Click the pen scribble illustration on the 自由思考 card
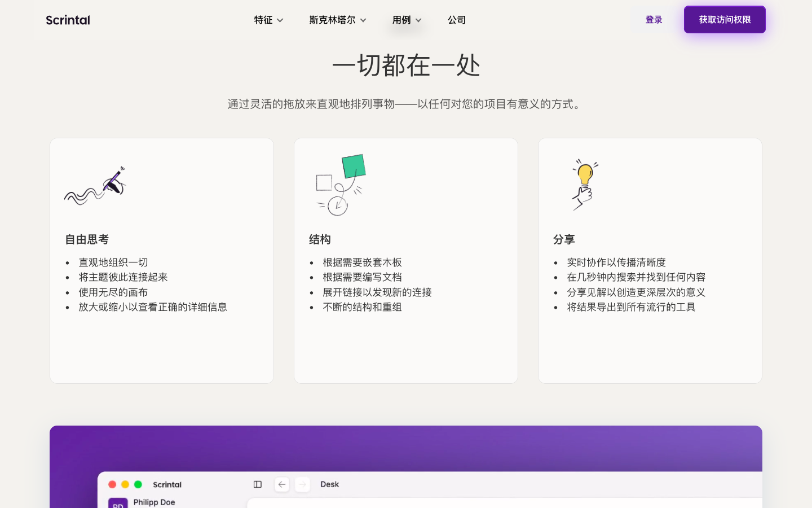 (95, 185)
